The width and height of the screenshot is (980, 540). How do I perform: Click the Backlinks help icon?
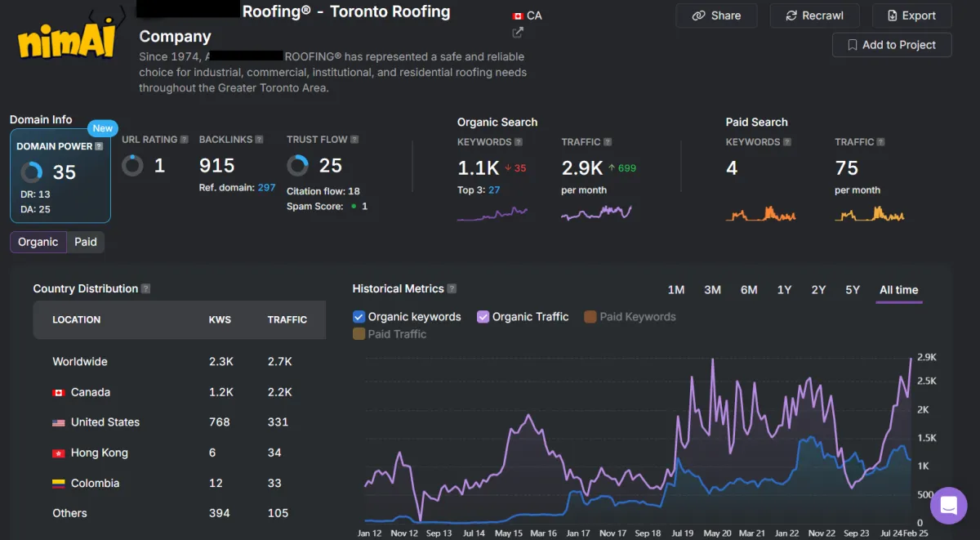tap(259, 140)
